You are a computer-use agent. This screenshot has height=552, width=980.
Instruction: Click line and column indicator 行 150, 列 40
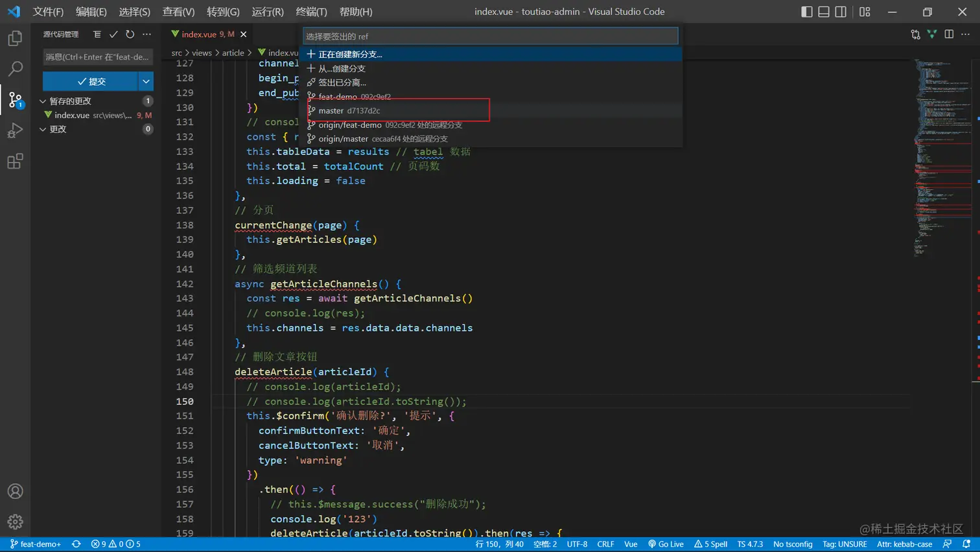[x=500, y=544]
